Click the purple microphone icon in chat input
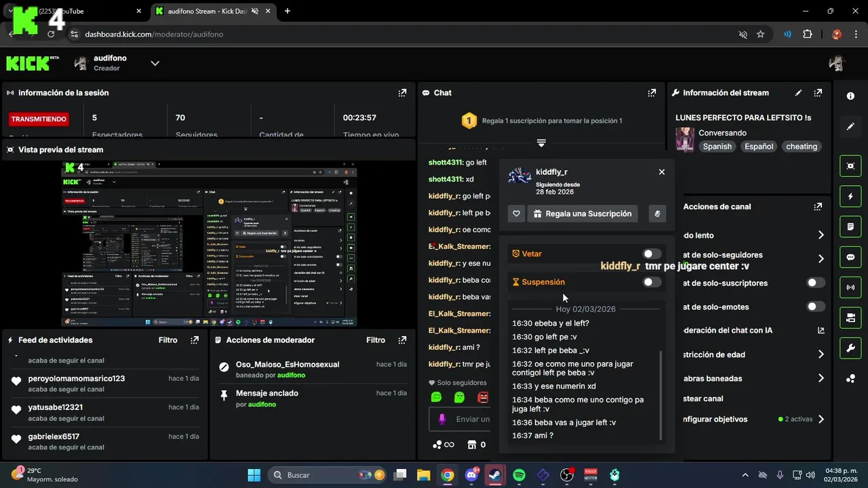 442,420
